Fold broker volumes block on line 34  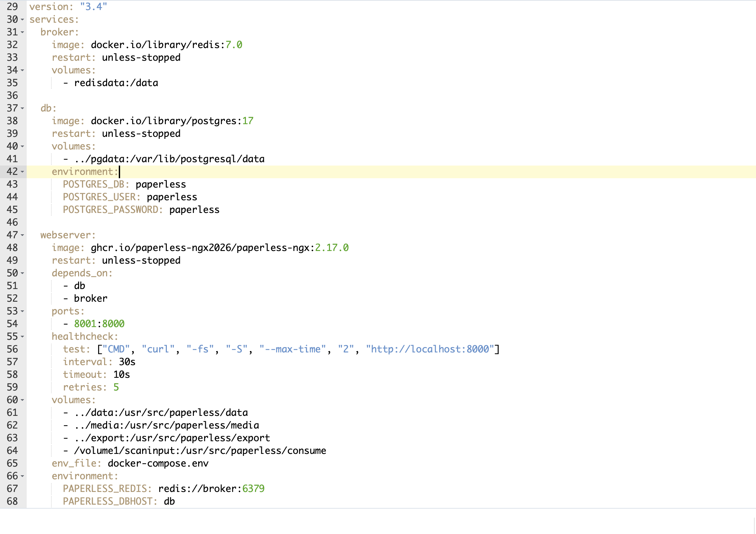[22, 70]
